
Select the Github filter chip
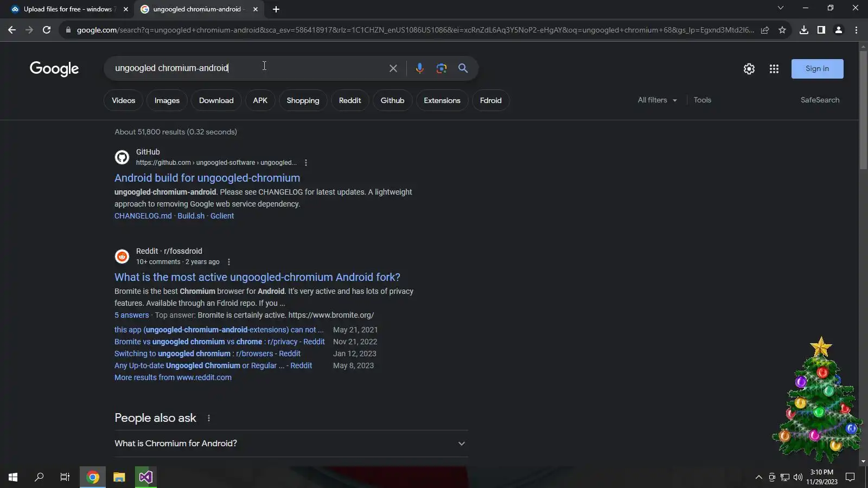(393, 100)
